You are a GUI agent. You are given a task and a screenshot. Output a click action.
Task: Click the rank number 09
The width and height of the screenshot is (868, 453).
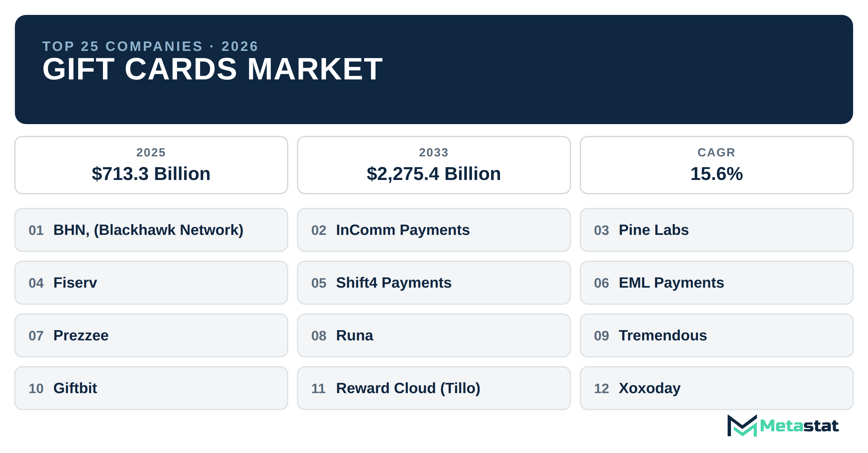pyautogui.click(x=601, y=336)
